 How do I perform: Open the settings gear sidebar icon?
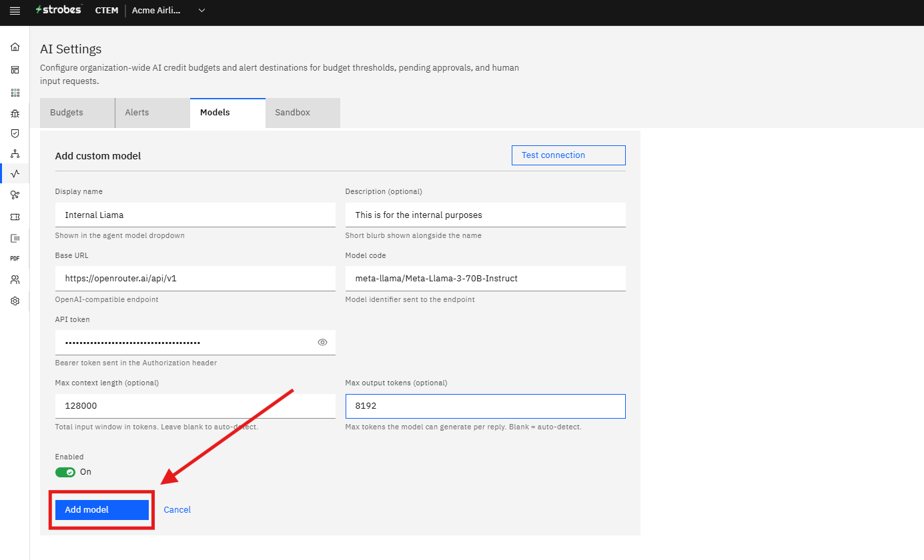pyautogui.click(x=15, y=301)
